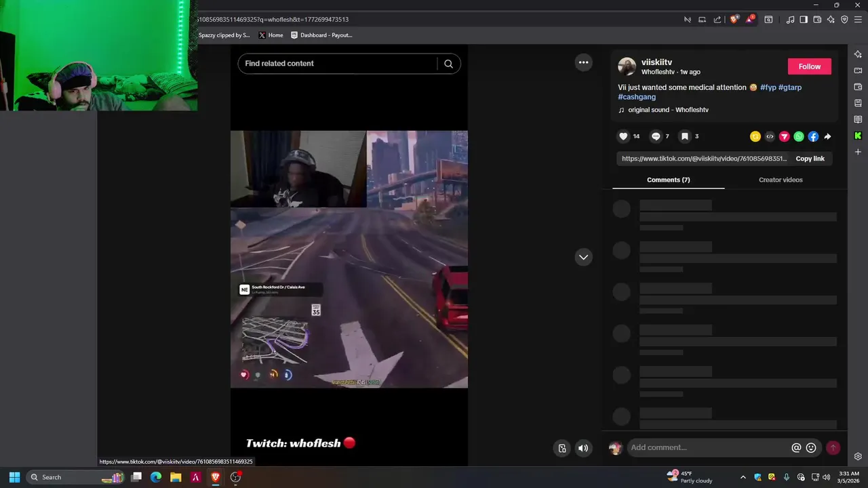This screenshot has height=488, width=868.
Task: Toggle the browser sidebar panel icon
Action: coord(804,20)
